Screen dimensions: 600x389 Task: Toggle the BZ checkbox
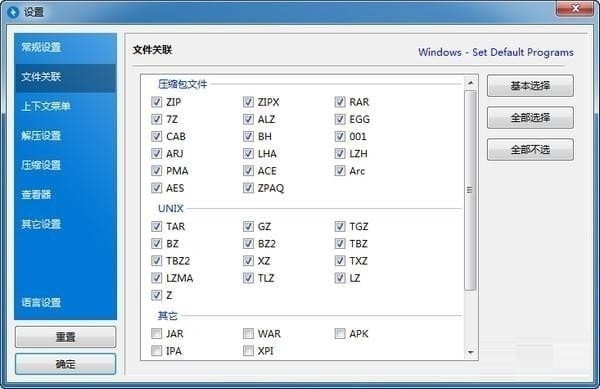pos(157,244)
